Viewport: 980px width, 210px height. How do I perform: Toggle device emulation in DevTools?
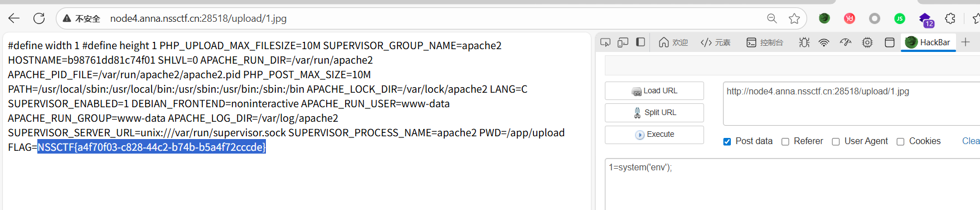coord(623,42)
